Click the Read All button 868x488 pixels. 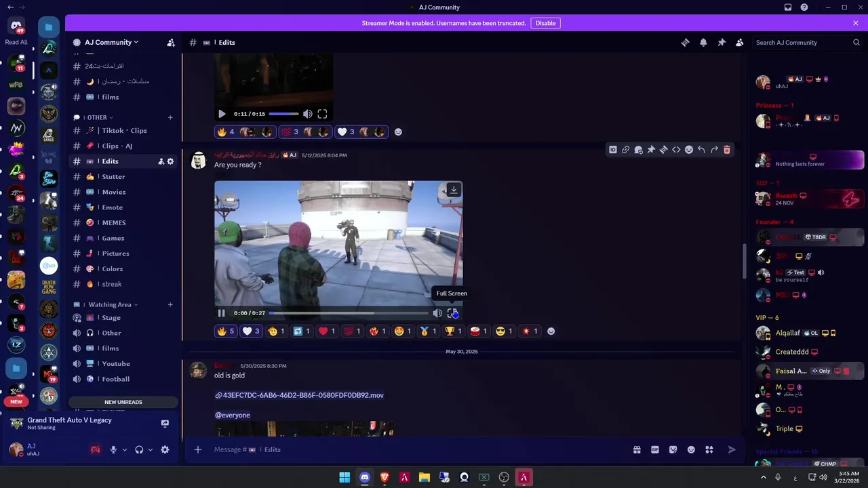click(16, 42)
